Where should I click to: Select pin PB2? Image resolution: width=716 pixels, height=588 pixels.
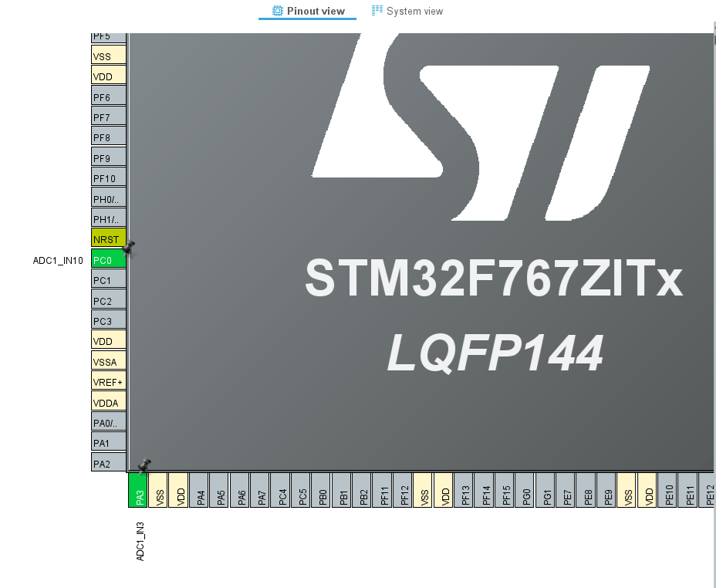coord(362,490)
